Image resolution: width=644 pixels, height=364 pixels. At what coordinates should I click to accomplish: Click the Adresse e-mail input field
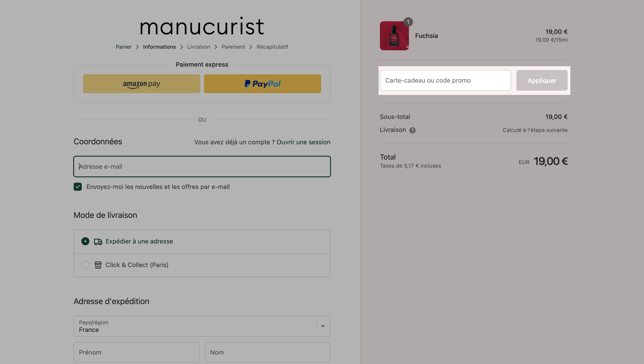coord(202,167)
